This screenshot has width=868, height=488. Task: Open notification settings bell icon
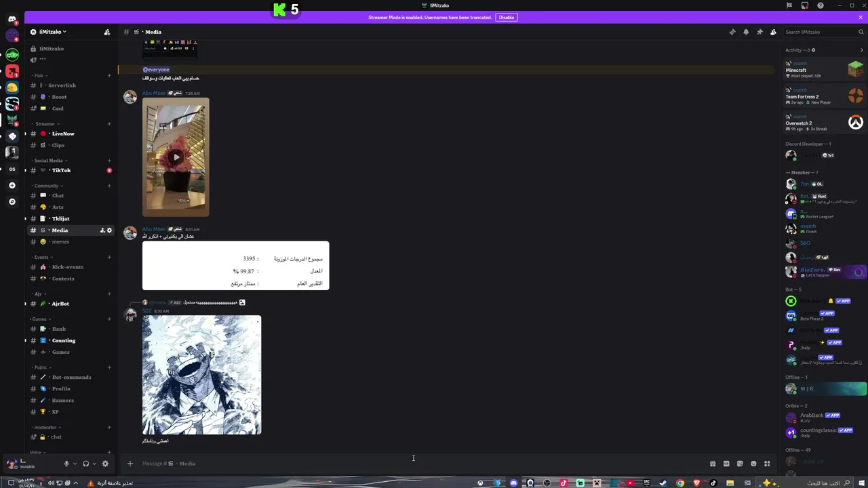click(x=746, y=32)
